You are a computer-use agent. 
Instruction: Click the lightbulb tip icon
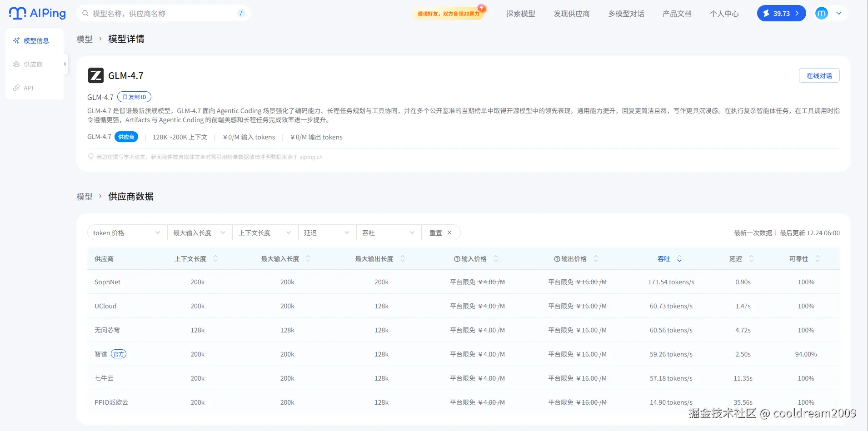point(91,157)
